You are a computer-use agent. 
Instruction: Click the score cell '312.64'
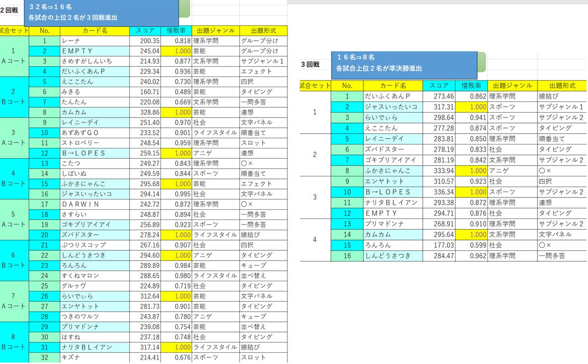coord(145,296)
